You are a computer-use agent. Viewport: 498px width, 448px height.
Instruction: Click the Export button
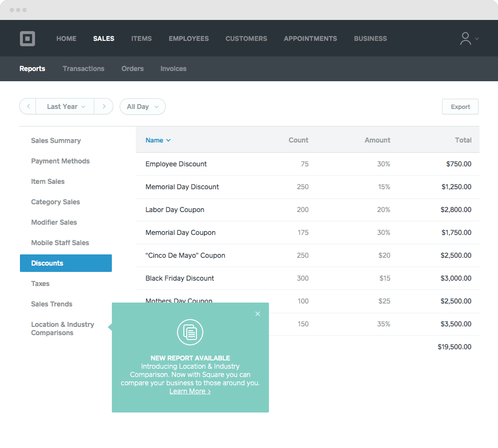460,107
